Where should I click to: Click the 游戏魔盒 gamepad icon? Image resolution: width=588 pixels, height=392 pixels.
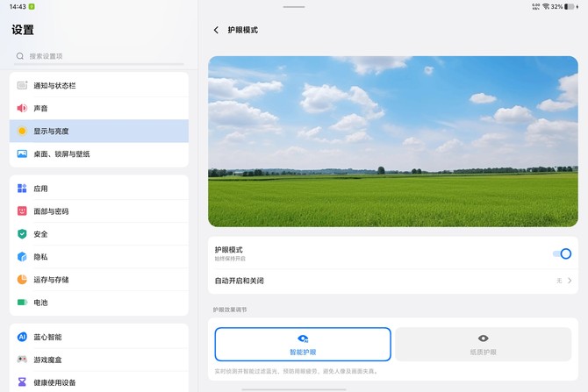click(22, 360)
